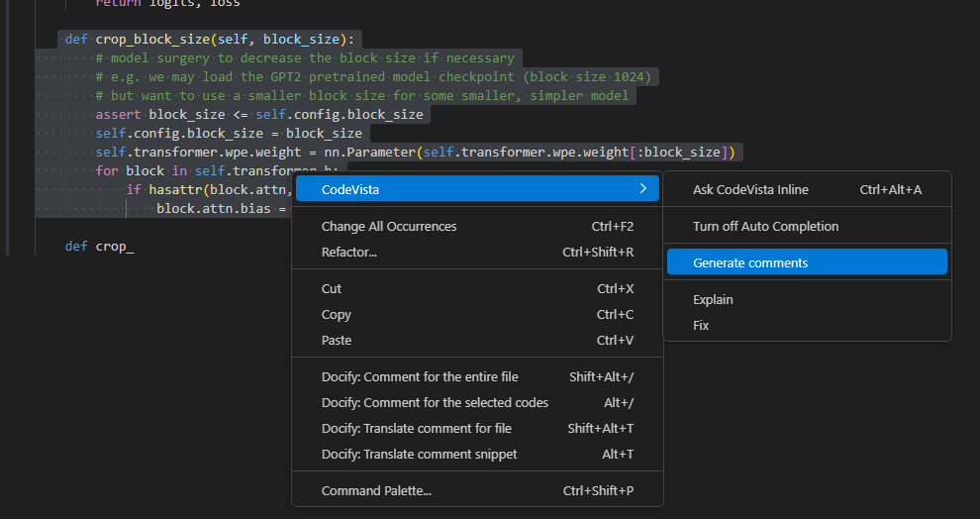Select Change All Occurrences
The width and height of the screenshot is (980, 519).
[477, 227]
